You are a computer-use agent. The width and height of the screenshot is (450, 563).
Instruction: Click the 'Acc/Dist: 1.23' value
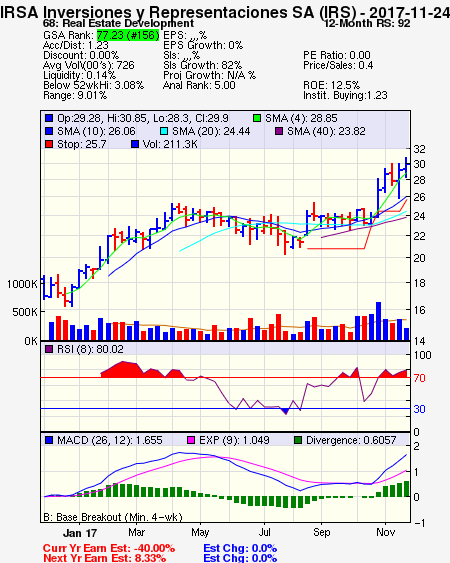point(76,45)
